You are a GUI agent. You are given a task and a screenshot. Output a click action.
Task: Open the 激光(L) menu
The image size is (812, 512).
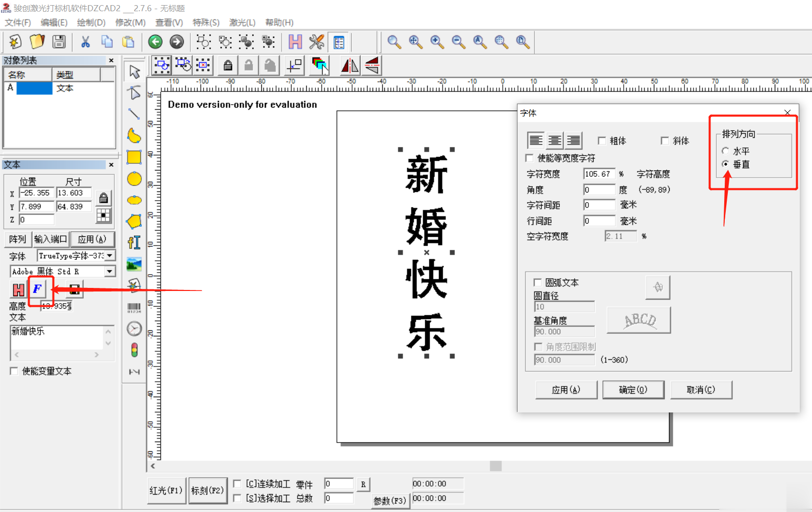[242, 22]
